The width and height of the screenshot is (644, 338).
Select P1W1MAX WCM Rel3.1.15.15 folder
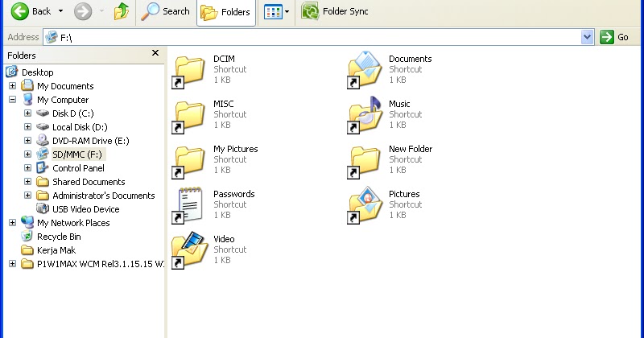click(x=93, y=264)
